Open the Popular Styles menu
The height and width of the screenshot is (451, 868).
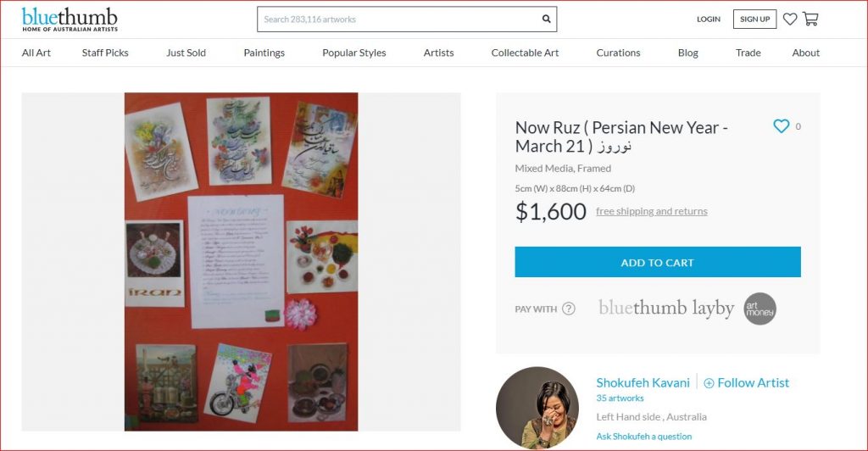(353, 53)
